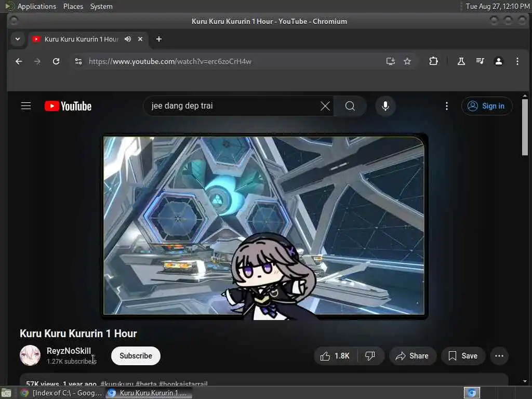
Task: Subscribe to ReyzNoSkill channel
Action: click(x=136, y=355)
